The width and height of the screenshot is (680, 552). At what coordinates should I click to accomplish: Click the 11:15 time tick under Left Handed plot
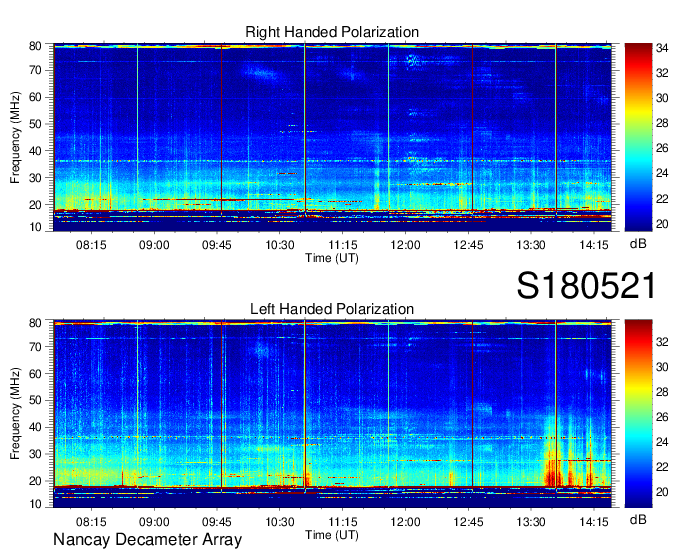(x=343, y=522)
